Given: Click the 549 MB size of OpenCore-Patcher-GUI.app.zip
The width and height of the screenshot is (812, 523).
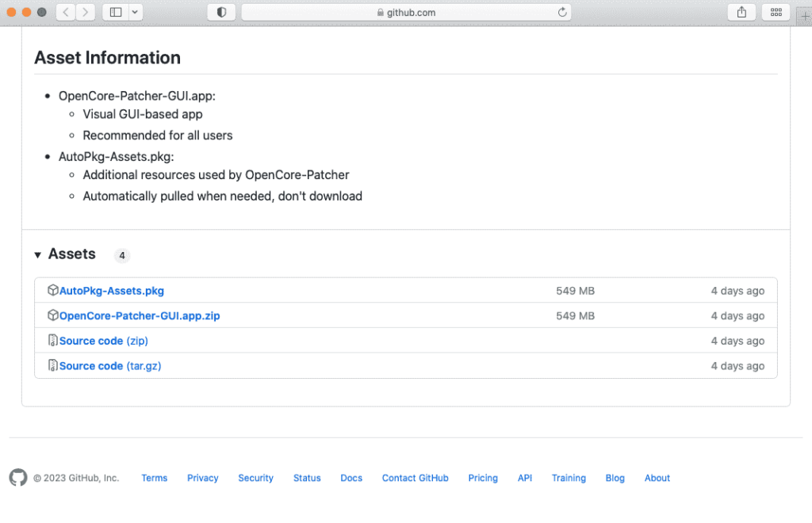Looking at the screenshot, I should point(576,315).
